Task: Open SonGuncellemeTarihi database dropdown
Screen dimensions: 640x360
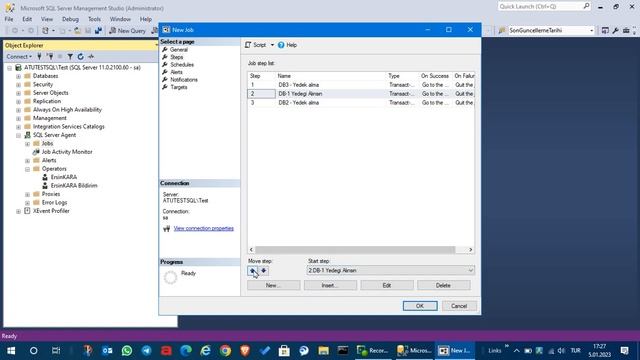Action: (591, 31)
